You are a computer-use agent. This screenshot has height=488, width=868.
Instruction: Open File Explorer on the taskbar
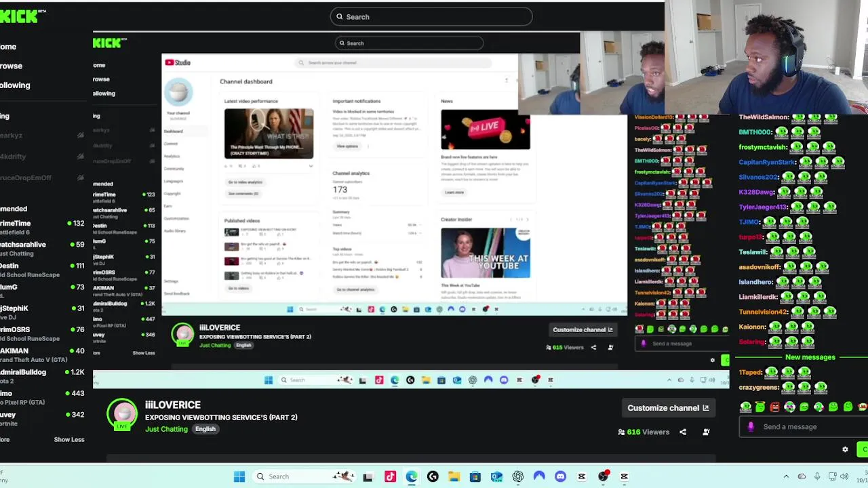454,476
